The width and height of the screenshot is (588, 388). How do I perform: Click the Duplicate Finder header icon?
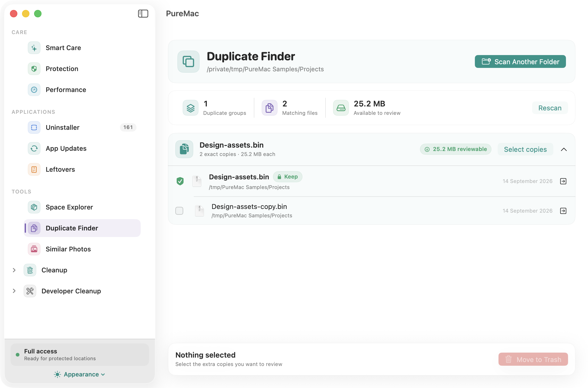point(188,62)
